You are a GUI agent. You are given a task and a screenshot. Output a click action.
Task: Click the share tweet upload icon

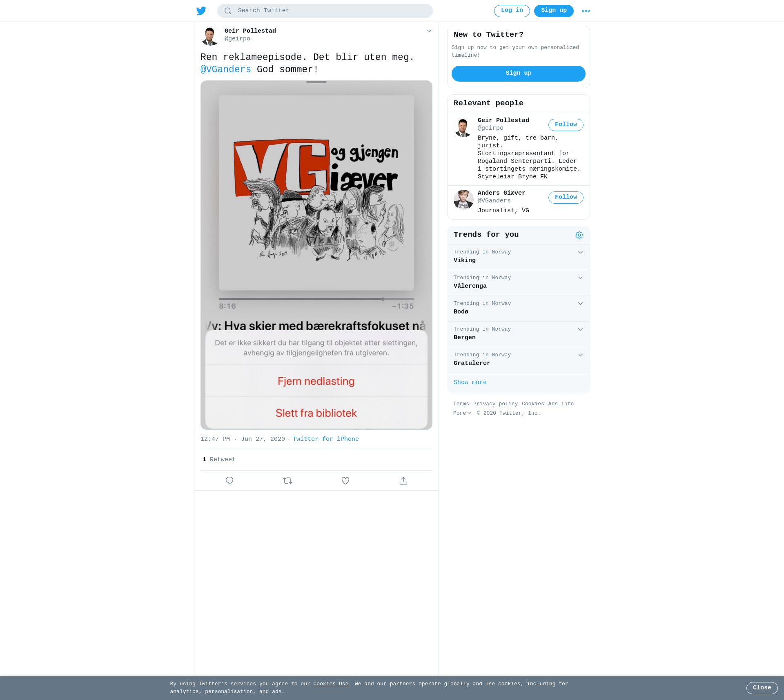click(403, 481)
